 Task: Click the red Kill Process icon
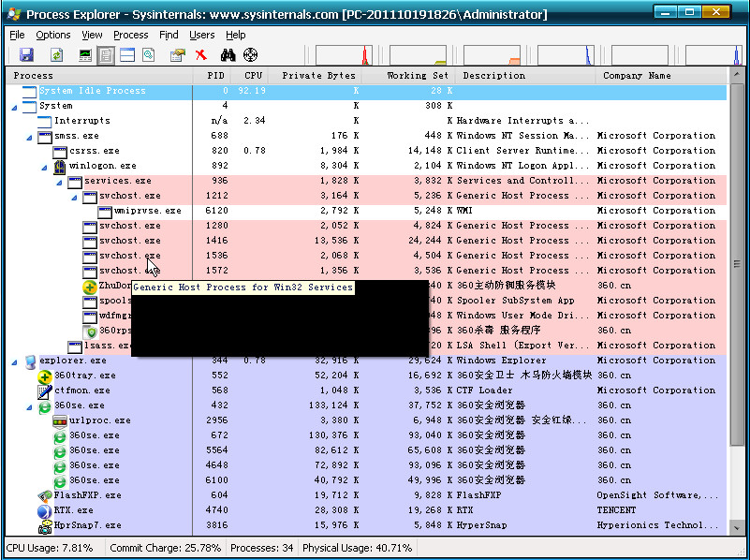click(x=200, y=54)
